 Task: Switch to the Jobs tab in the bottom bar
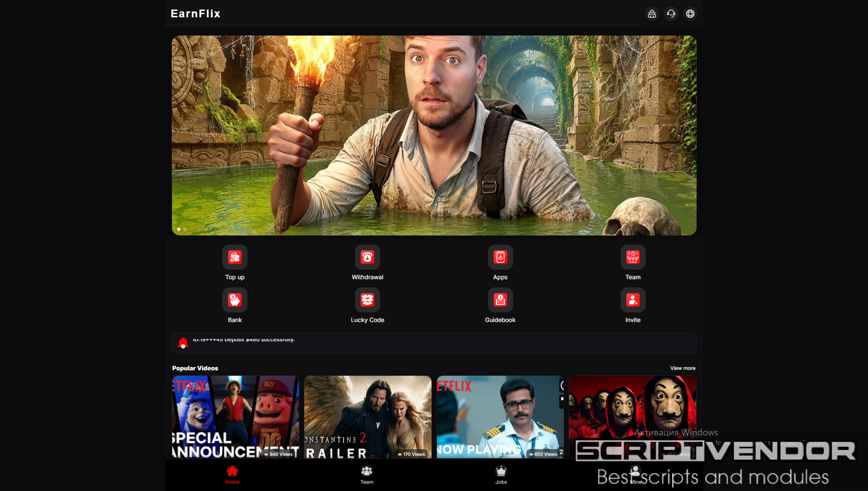click(x=501, y=474)
